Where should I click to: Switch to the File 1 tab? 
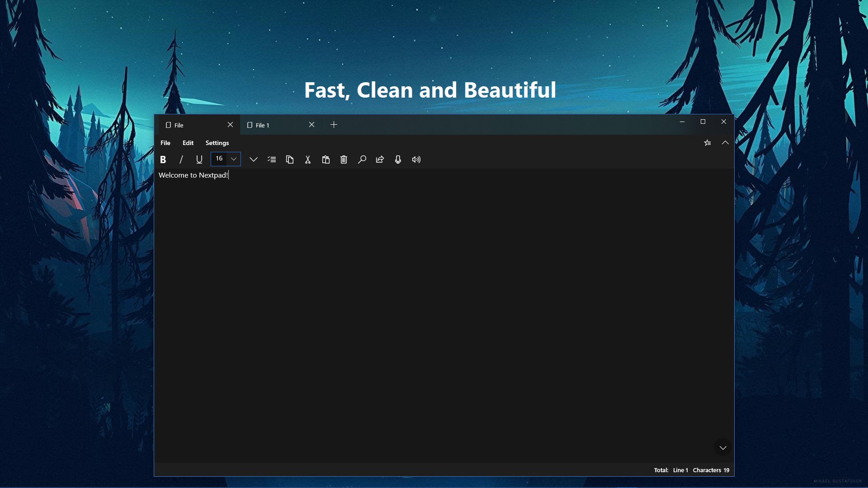pos(271,125)
